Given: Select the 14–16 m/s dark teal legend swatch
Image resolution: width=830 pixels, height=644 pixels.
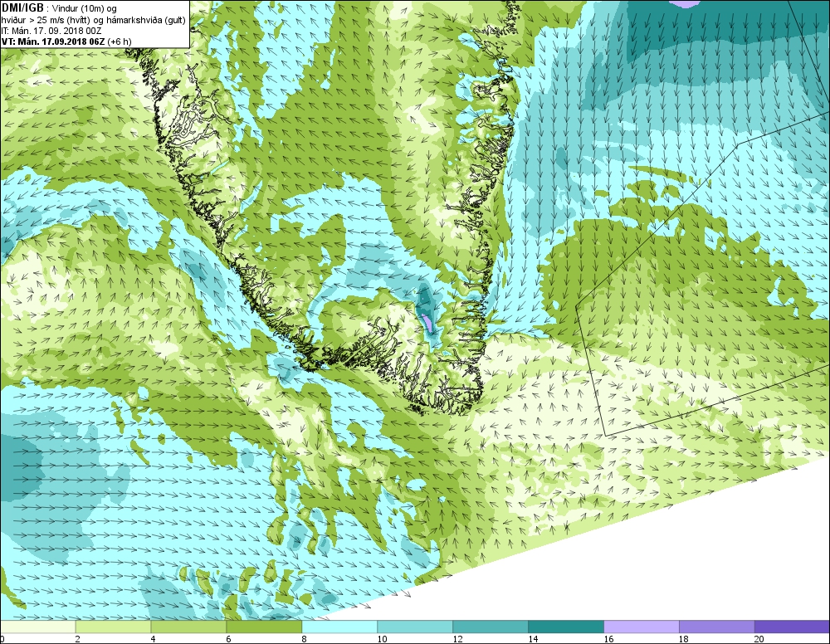Looking at the screenshot, I should (566, 627).
